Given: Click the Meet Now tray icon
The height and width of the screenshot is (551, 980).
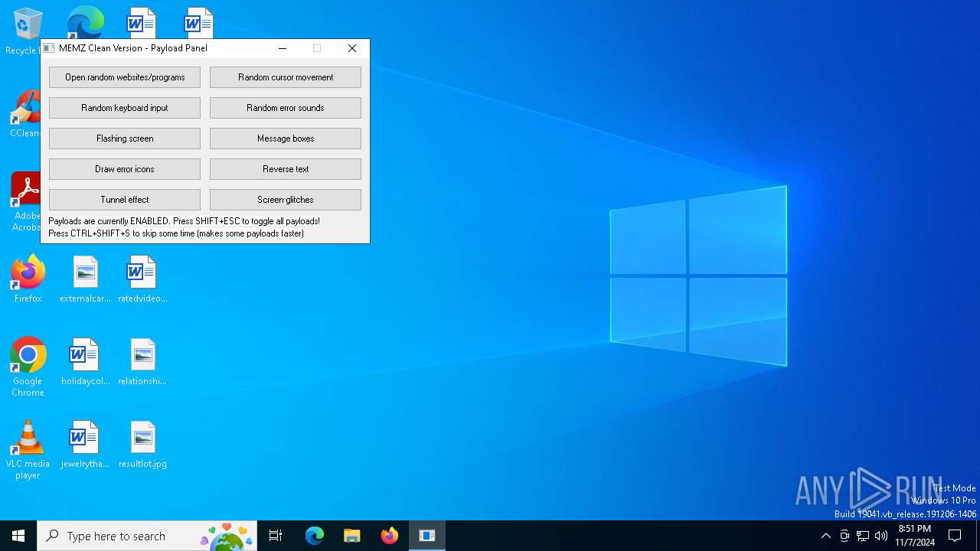Looking at the screenshot, I should (844, 536).
